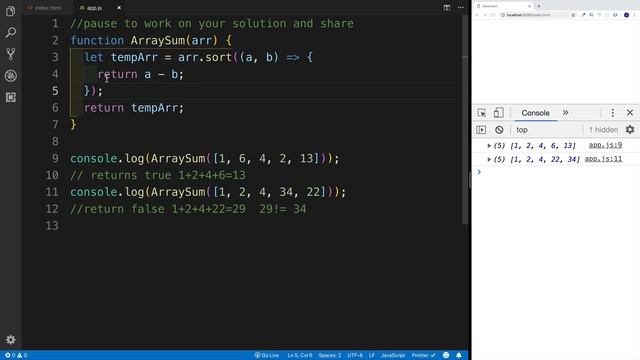Screen dimensions: 640x360
Task: Open the app.js:11 source link
Action: pos(603,159)
